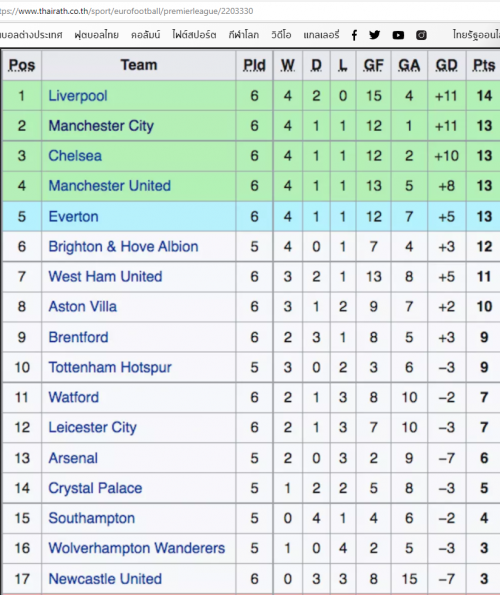The image size is (500, 595).
Task: Open the Twitter bird icon
Action: (374, 35)
